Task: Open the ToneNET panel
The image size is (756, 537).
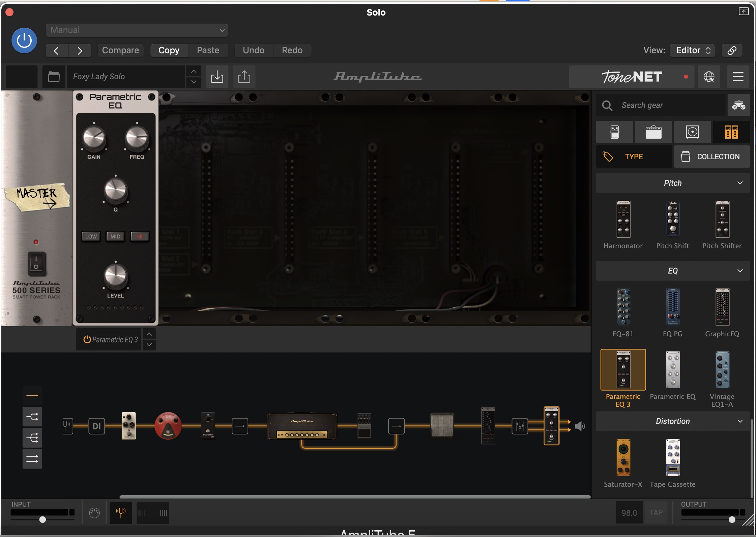Action: [x=632, y=77]
